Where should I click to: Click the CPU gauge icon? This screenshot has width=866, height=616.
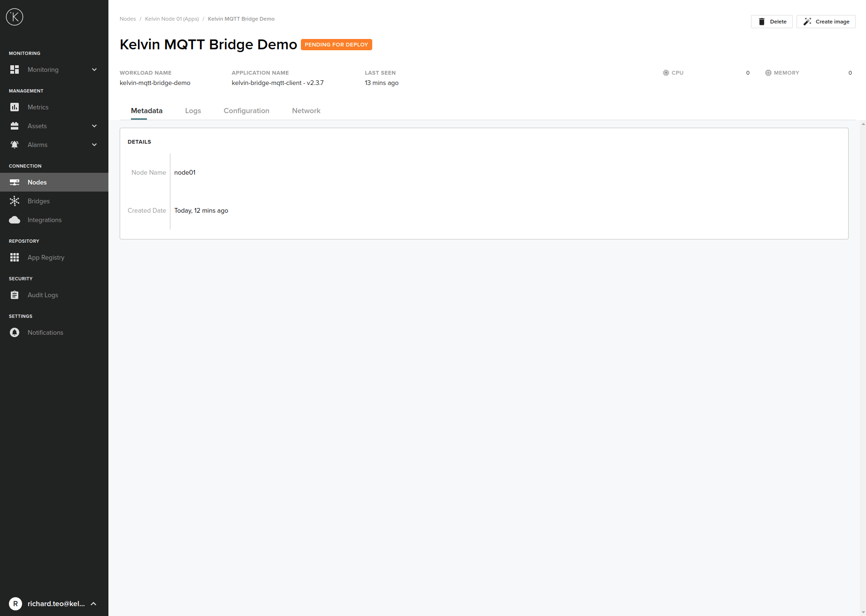[666, 73]
